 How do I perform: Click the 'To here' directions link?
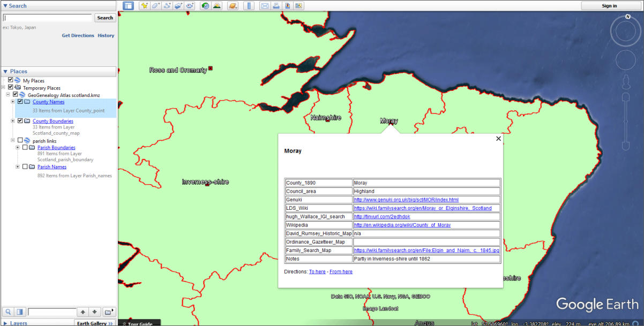[x=317, y=271]
